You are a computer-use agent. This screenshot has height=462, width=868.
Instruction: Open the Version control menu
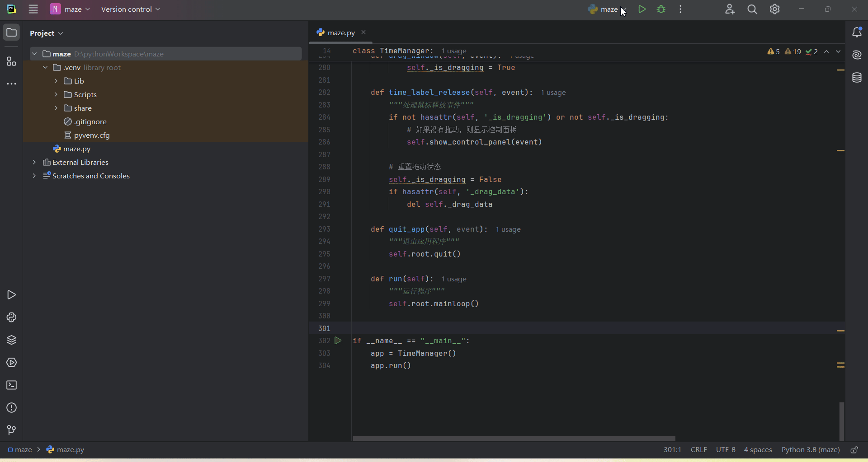[x=130, y=9]
